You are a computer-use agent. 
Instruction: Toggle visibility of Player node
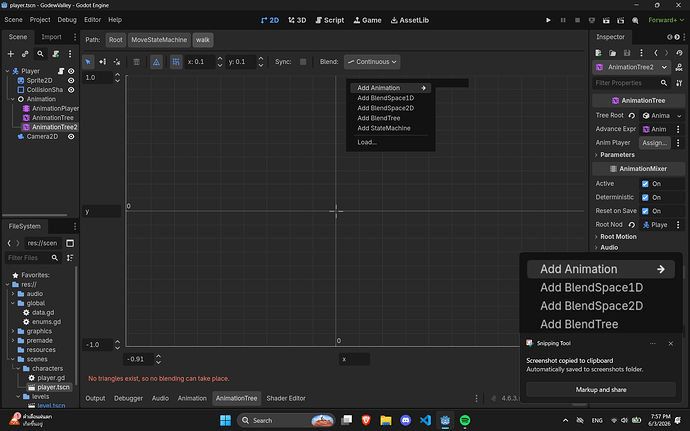pyautogui.click(x=71, y=71)
